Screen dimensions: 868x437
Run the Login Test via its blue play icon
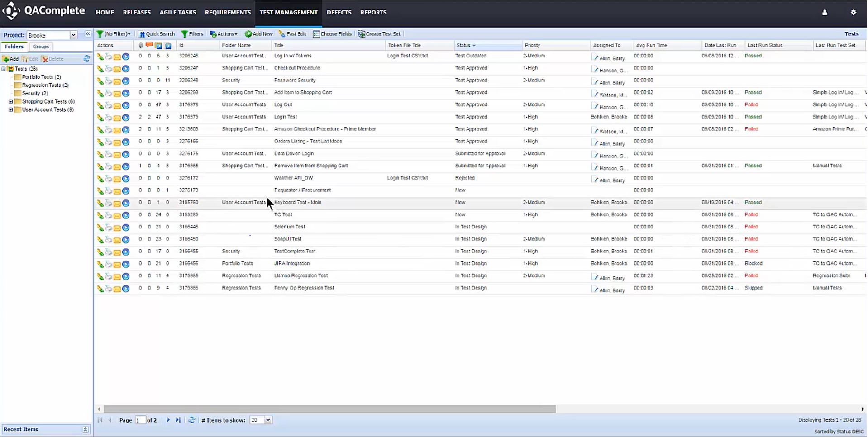tap(126, 118)
